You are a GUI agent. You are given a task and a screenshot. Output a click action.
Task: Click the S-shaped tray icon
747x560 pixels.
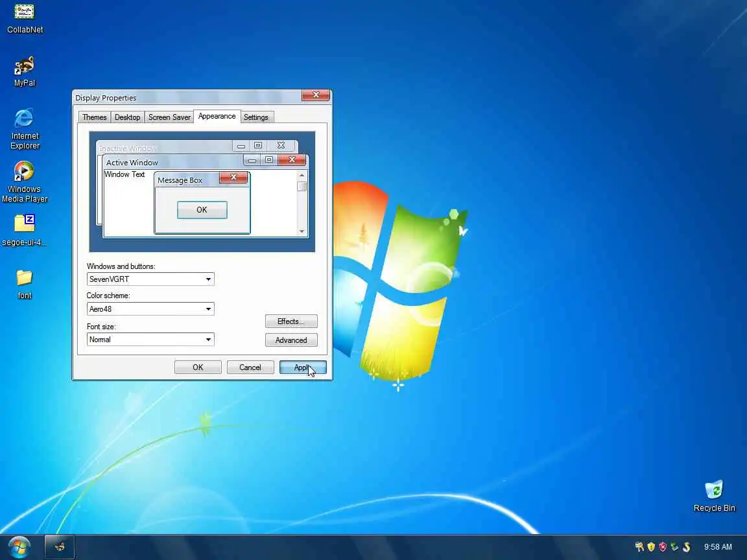(687, 546)
